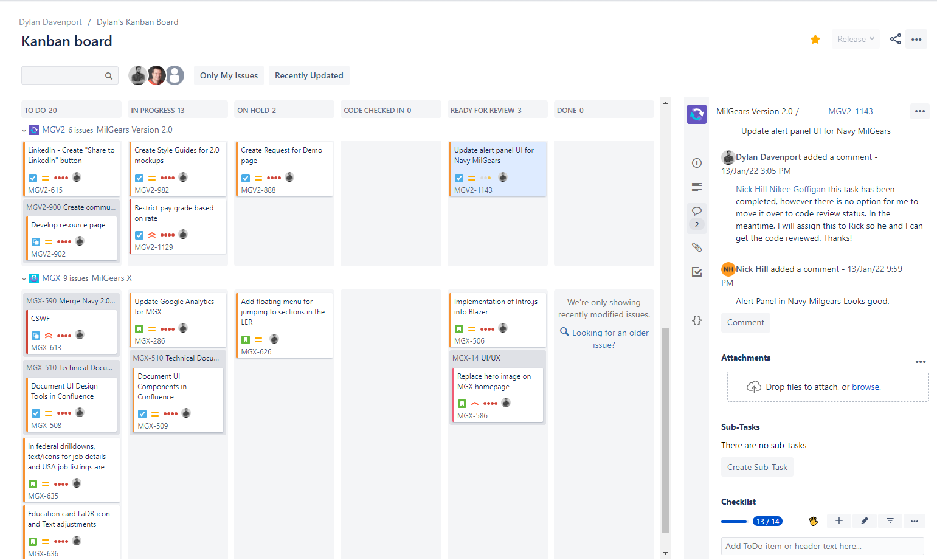Screen dimensions: 937x560
Task: Open the Update Google Analytics for MGX card
Action: (x=177, y=320)
